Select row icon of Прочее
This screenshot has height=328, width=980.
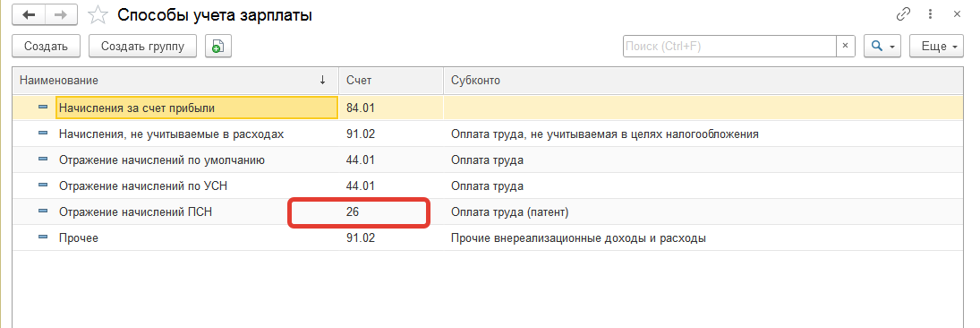43,237
